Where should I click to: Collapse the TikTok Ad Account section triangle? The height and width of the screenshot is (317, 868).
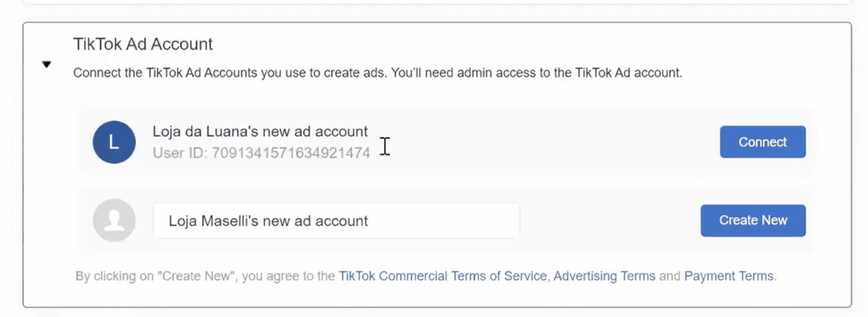[46, 64]
